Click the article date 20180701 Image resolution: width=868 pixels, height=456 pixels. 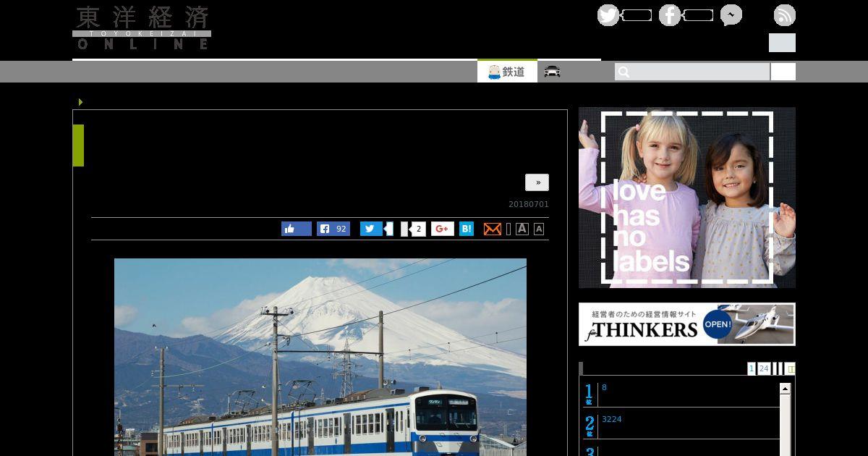click(529, 204)
